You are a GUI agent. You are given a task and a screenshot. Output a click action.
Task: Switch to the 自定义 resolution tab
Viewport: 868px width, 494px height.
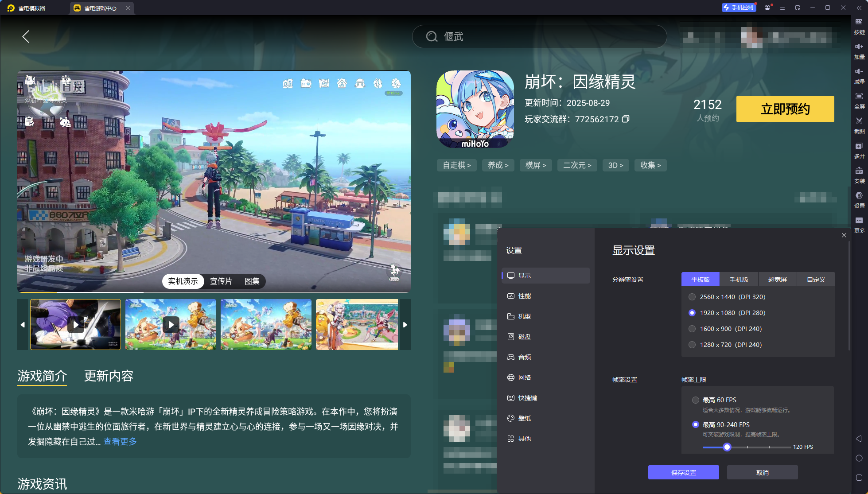pos(816,280)
